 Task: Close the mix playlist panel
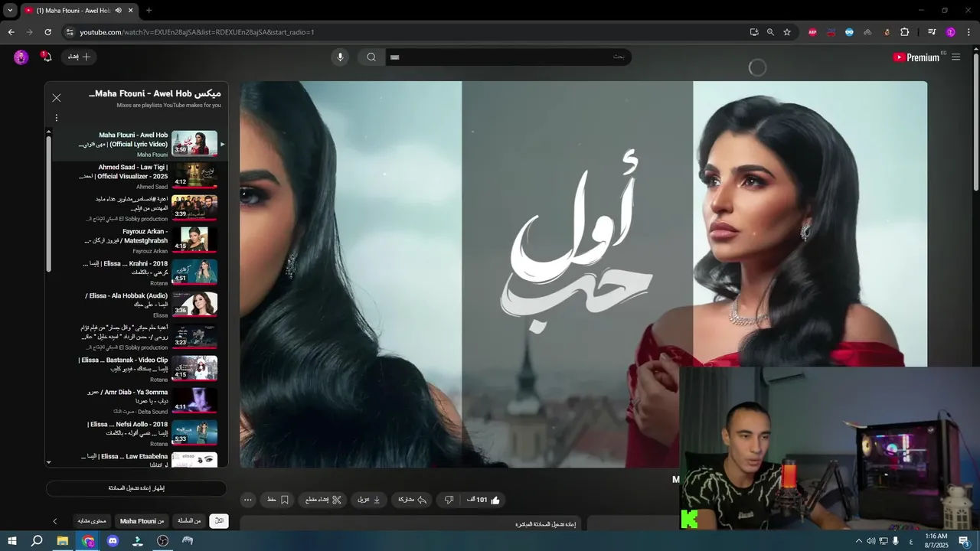[x=57, y=98]
